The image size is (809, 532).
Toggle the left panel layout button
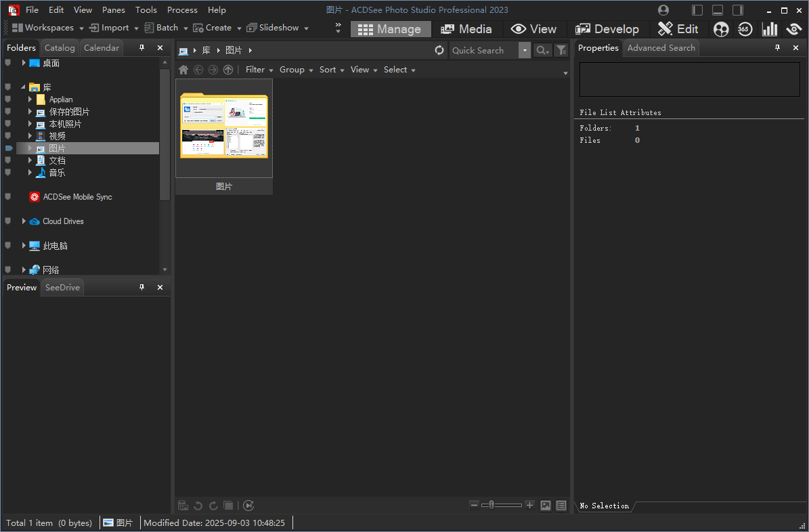point(697,10)
